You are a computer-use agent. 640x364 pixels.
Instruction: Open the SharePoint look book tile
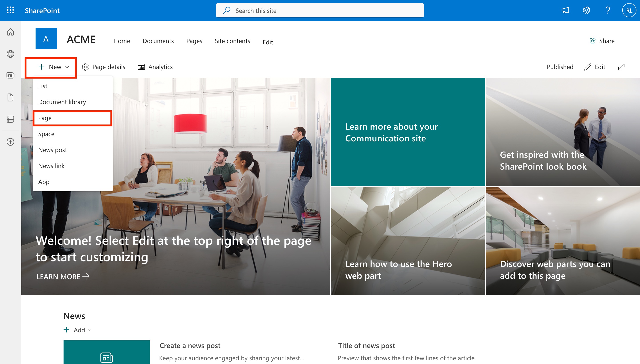pyautogui.click(x=563, y=132)
